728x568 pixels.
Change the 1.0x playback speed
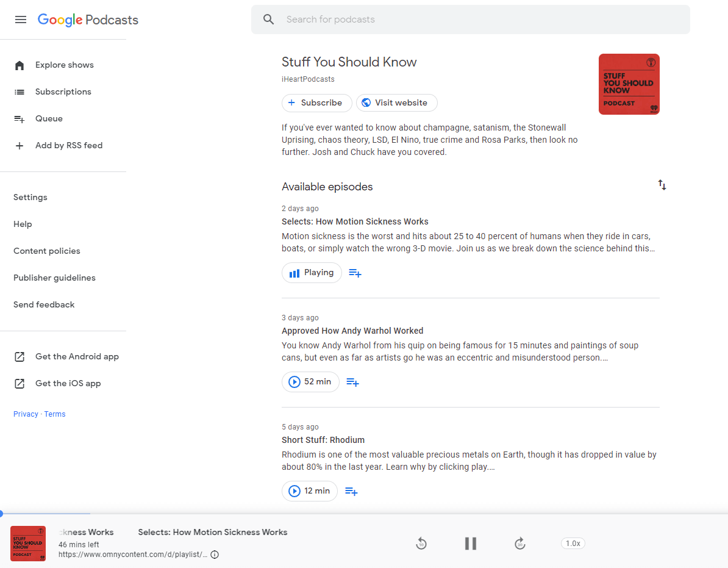[573, 544]
